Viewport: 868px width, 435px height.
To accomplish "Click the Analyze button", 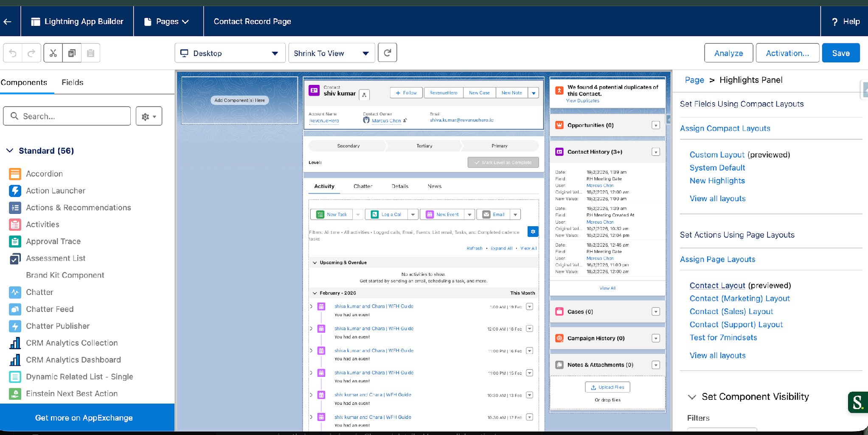I will 729,53.
